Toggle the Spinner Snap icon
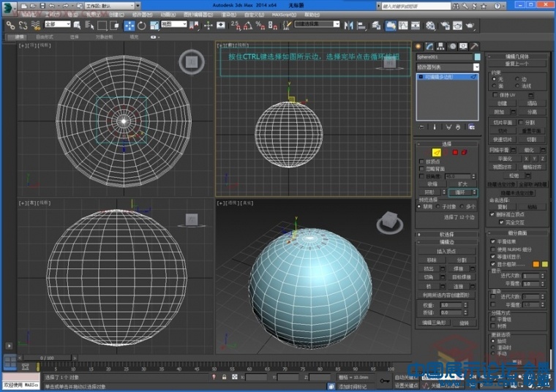556x392 pixels. coord(273,26)
